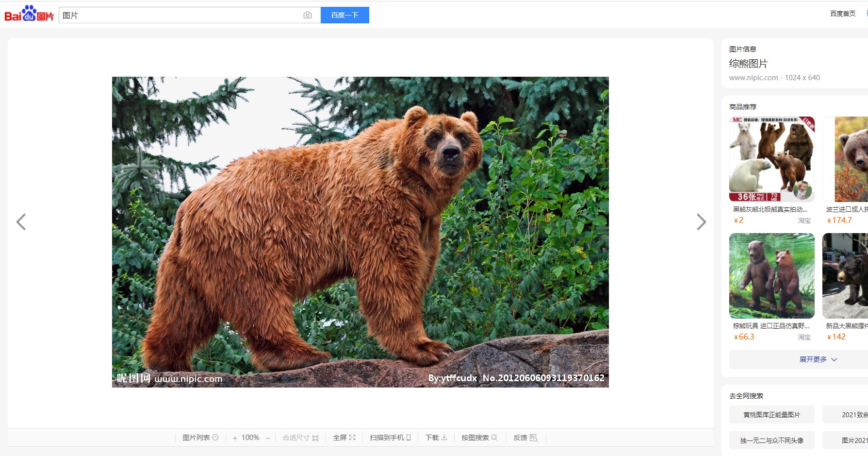Click 淘宝 label beside the ¥2 price
Screen dimensions: 868x456
coord(804,220)
